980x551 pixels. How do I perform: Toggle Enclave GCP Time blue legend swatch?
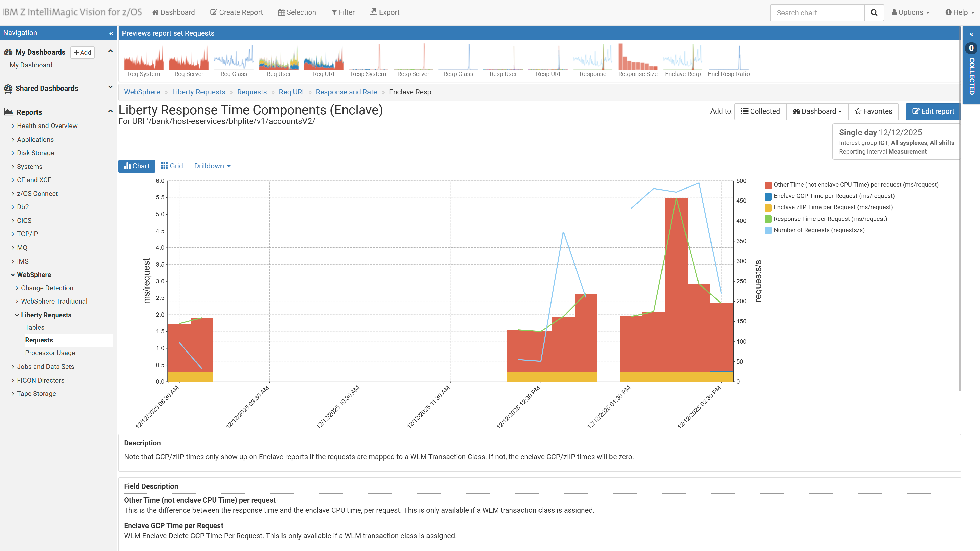(x=768, y=196)
